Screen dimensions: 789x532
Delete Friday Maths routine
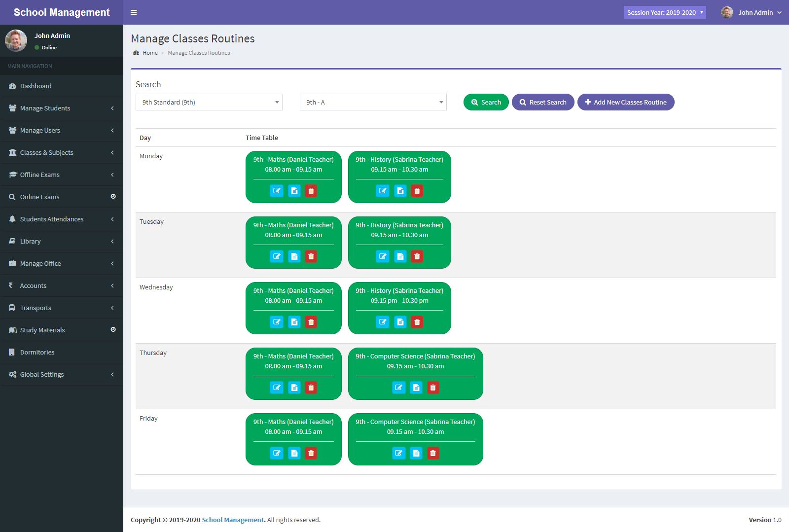(x=311, y=453)
